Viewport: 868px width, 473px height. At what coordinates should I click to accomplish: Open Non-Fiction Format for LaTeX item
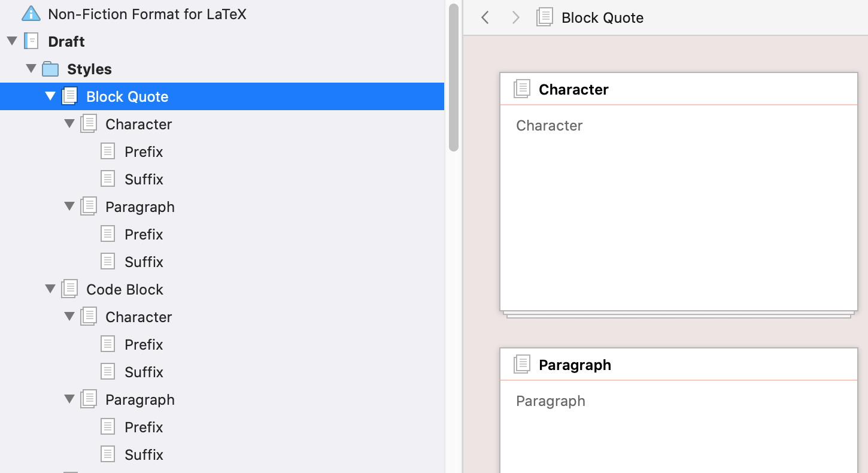click(147, 14)
